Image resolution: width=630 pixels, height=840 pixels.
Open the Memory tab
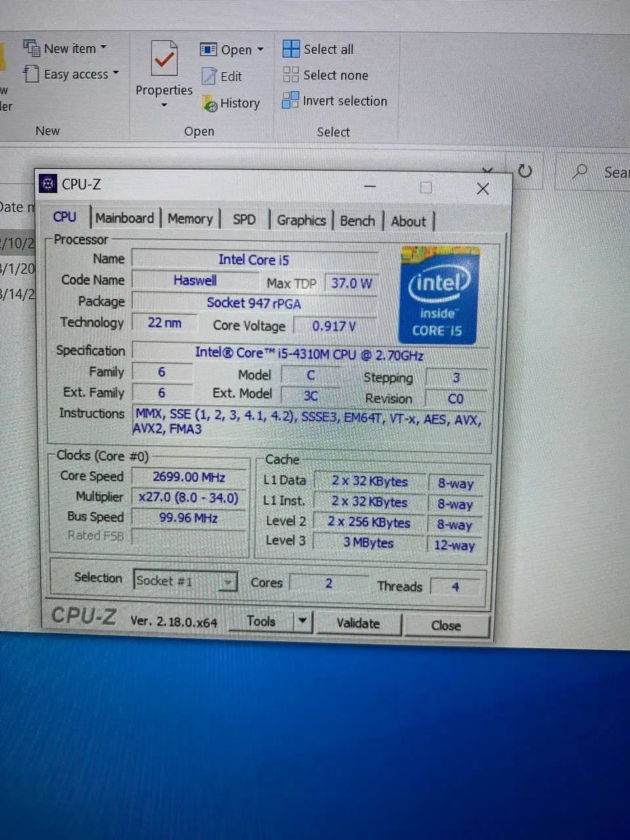tap(190, 219)
